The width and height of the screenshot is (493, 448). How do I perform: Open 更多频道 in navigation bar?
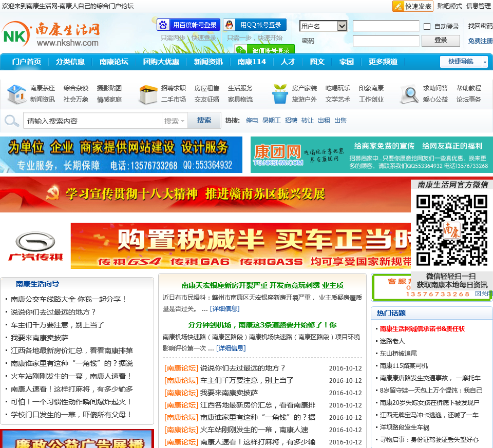[x=383, y=62]
